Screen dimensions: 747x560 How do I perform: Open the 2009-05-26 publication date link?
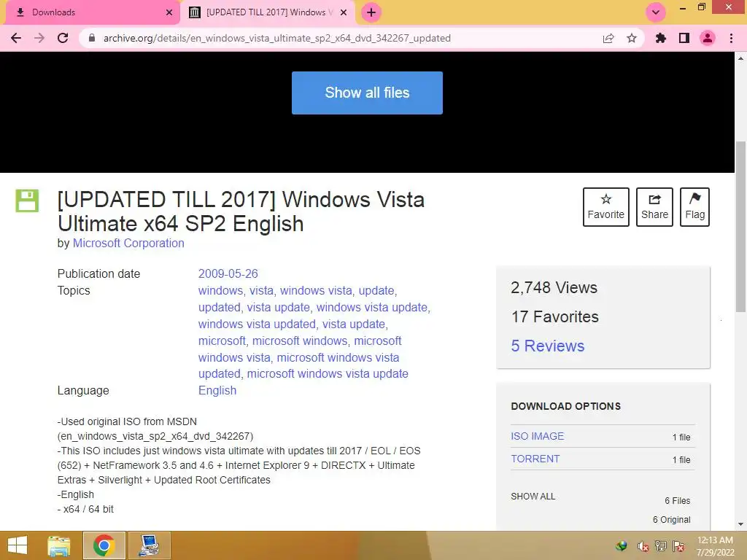[228, 274]
